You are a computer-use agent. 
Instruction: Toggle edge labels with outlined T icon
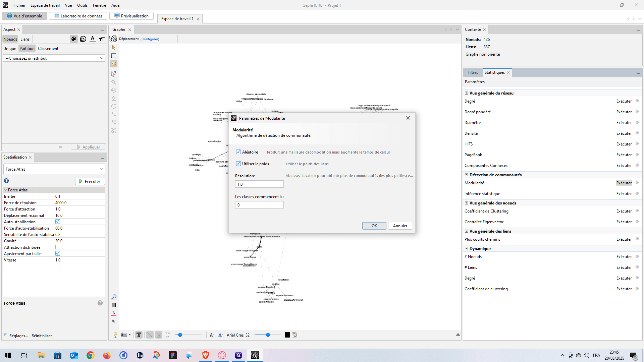point(167,335)
